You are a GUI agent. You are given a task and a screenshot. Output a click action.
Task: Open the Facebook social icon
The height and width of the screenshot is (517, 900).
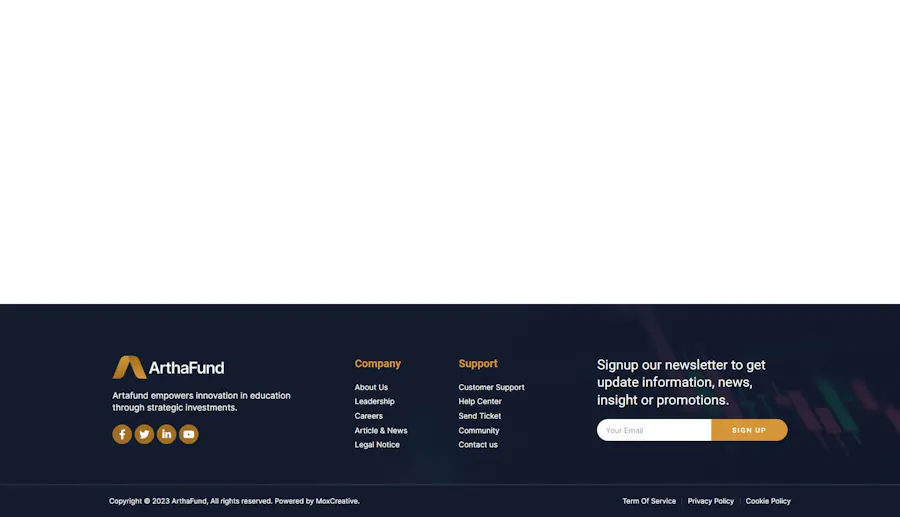tap(122, 434)
